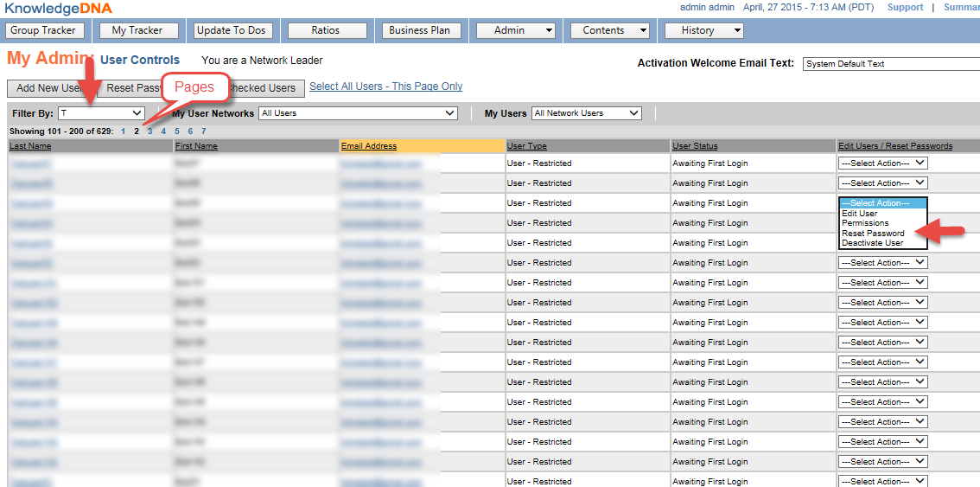Select Permissions option in the action list
Image resolution: width=980 pixels, height=487 pixels.
tap(864, 223)
